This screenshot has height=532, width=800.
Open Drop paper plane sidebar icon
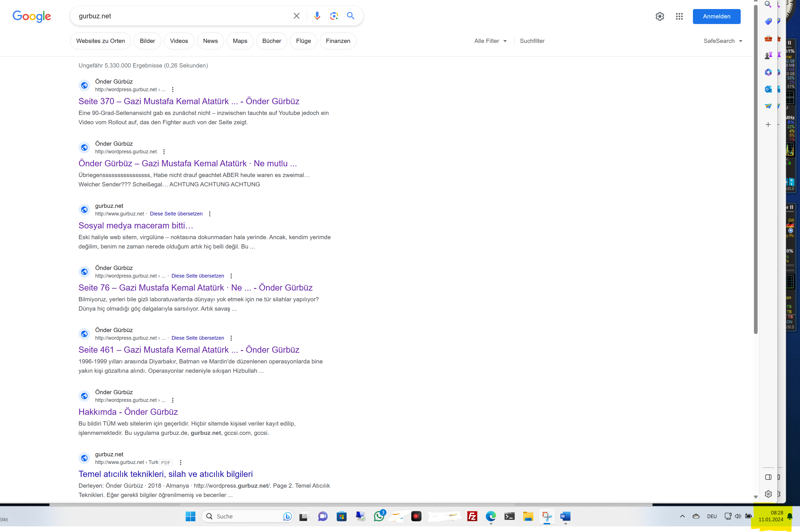click(x=768, y=106)
